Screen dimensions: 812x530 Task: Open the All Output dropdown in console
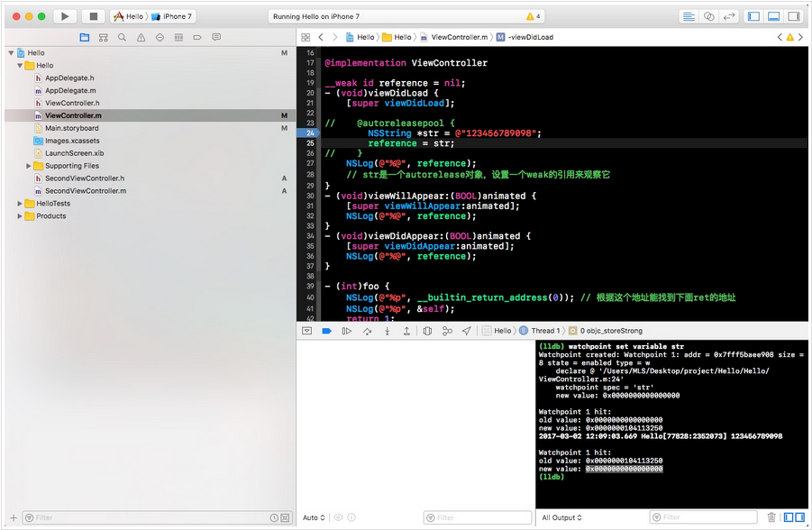pyautogui.click(x=561, y=517)
